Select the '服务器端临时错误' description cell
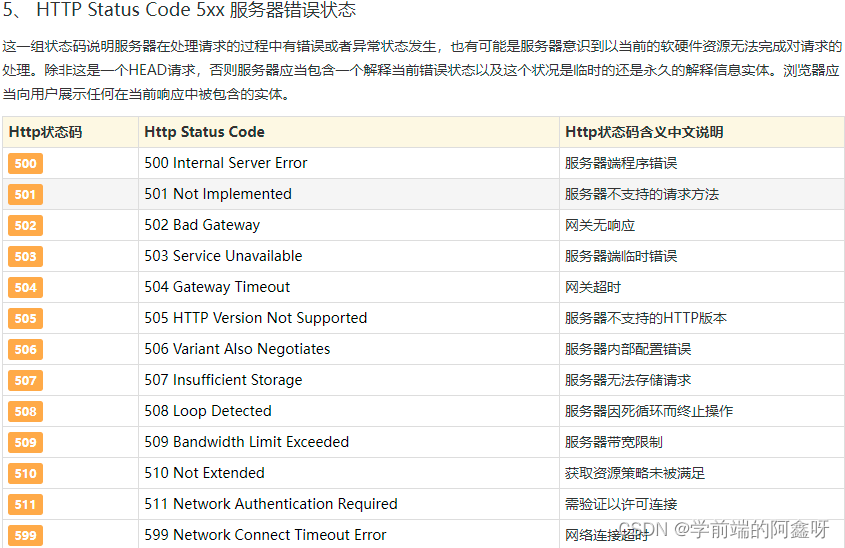The width and height of the screenshot is (845, 548). [702, 256]
